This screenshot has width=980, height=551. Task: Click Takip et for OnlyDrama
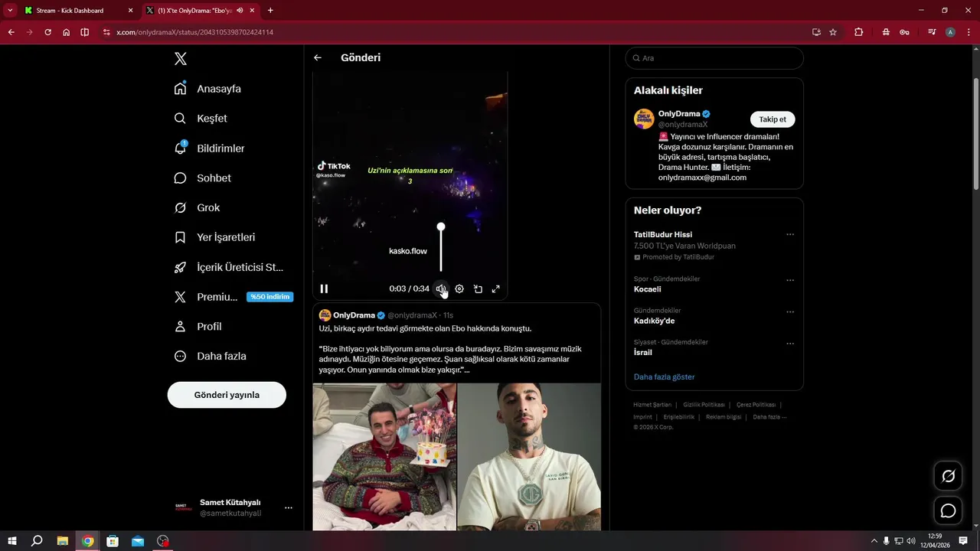click(773, 119)
